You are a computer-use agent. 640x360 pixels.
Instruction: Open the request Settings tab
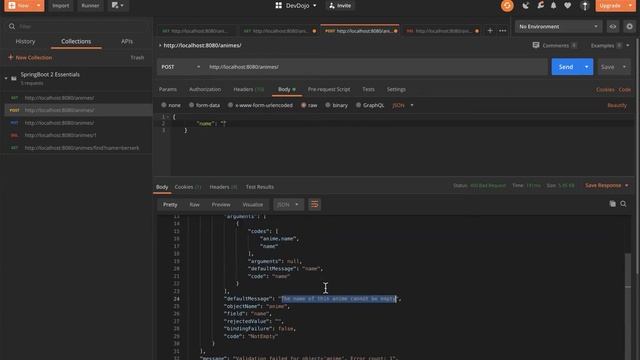(x=396, y=89)
